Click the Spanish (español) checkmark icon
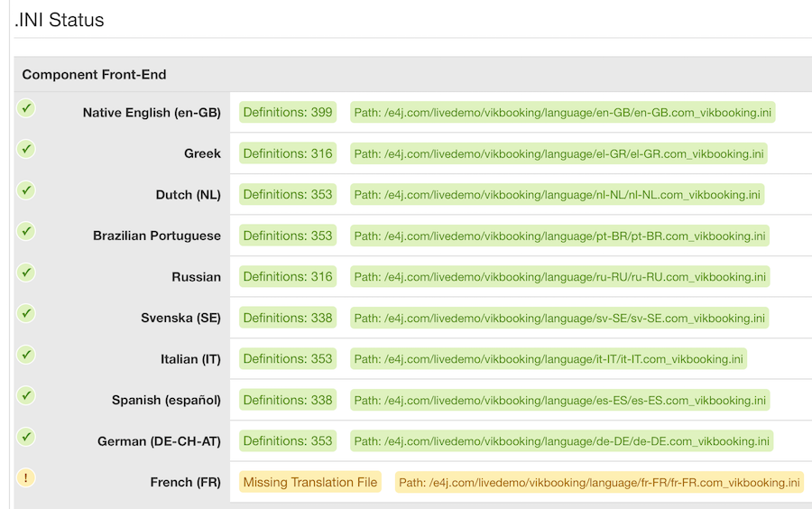This screenshot has width=812, height=509. 26,395
